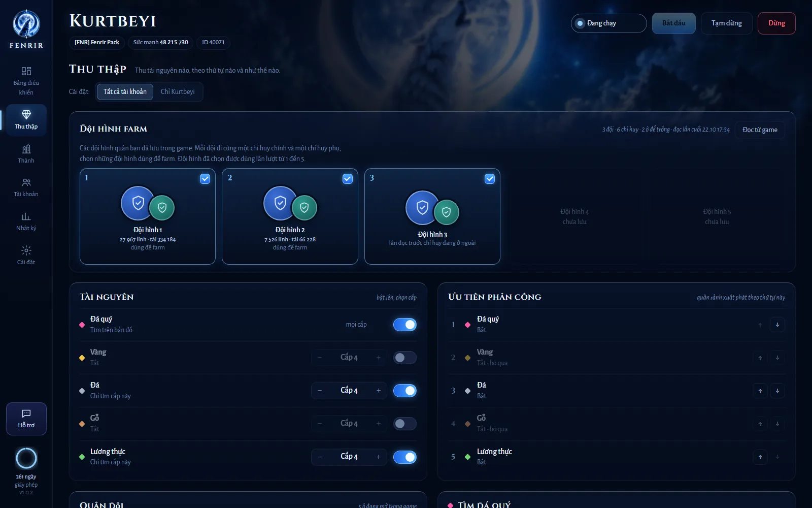The width and height of the screenshot is (812, 508).
Task: Open the Bảng điều khiển dashboard icon
Action: click(x=26, y=71)
